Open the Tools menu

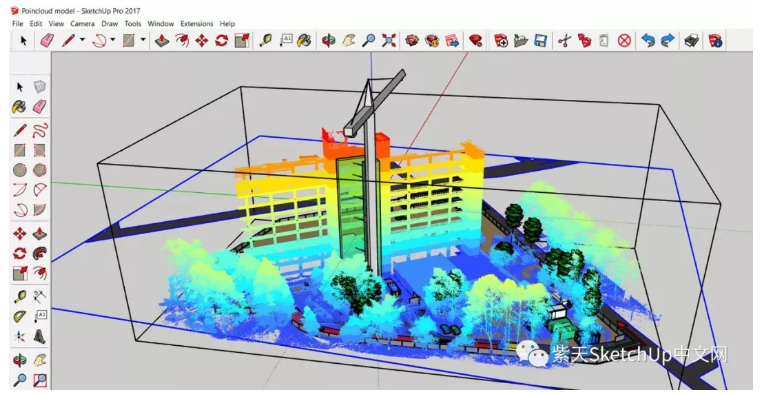(133, 23)
